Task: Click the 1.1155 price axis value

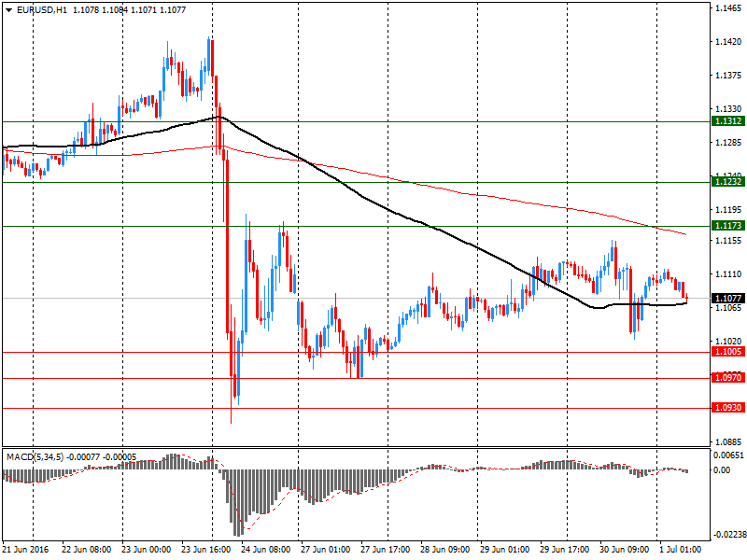Action: [728, 241]
